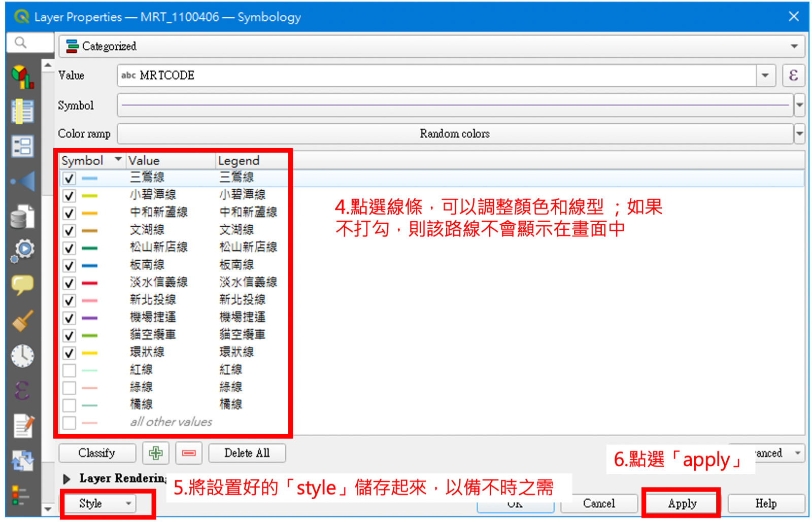This screenshot has height=522, width=812.
Task: Open the Symbology tab icon in sidebar
Action: point(23,77)
